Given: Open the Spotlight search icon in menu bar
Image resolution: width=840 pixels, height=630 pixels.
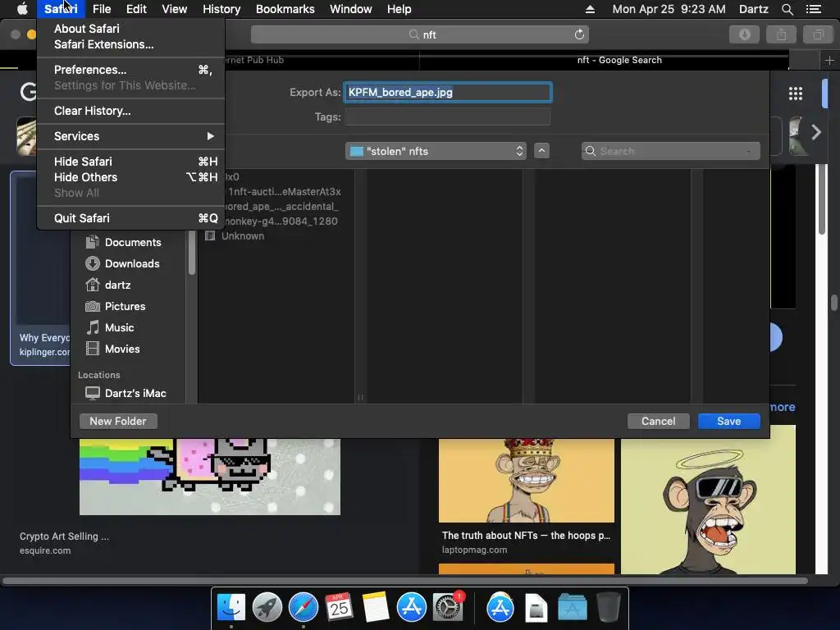Looking at the screenshot, I should coord(787,9).
